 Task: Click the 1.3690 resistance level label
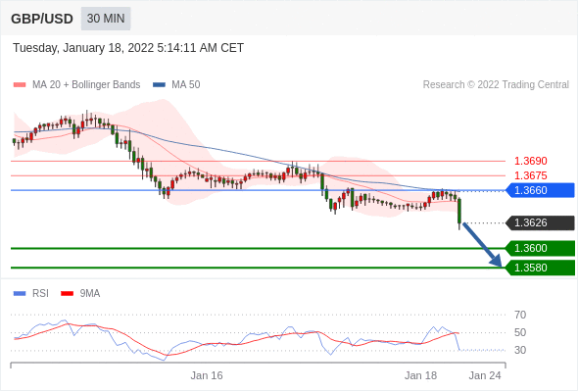(530, 161)
